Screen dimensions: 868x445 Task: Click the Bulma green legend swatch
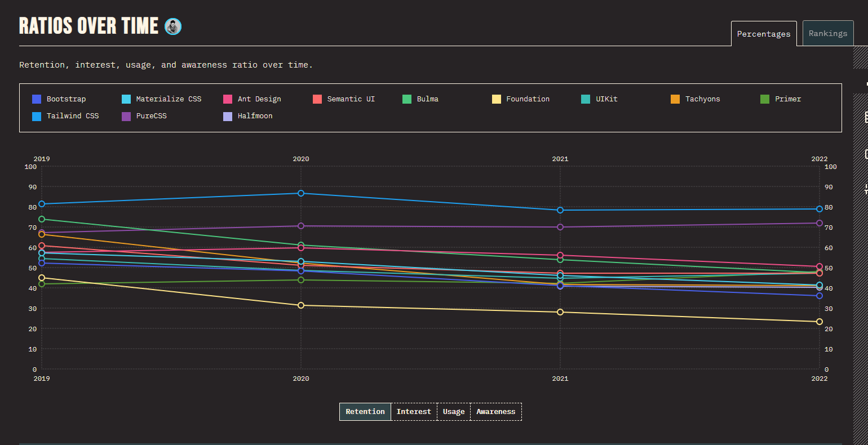pos(407,99)
